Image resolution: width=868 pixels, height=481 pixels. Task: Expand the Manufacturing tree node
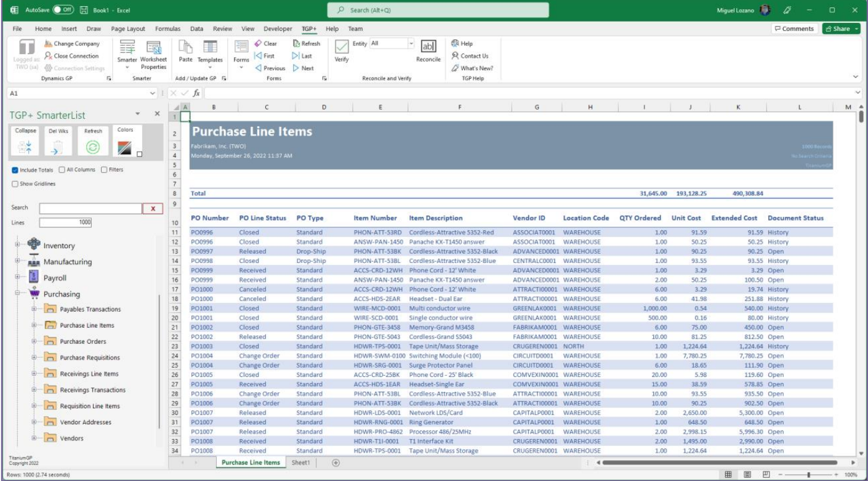tap(17, 262)
